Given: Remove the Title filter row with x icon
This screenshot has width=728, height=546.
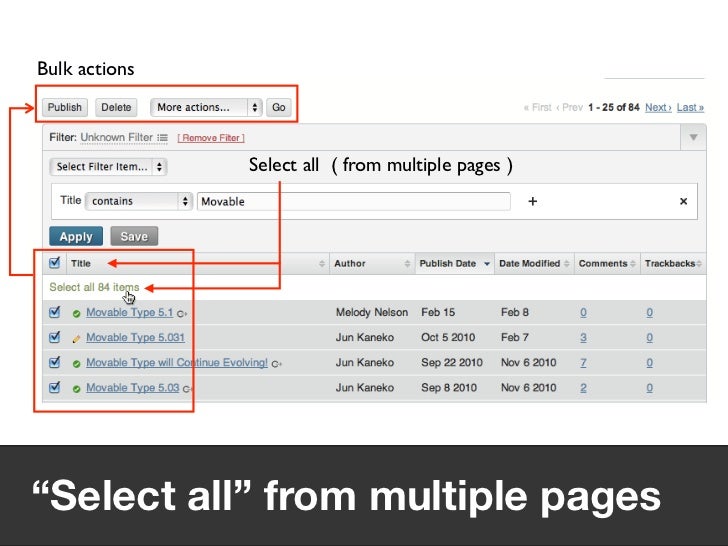Looking at the screenshot, I should 683,201.
